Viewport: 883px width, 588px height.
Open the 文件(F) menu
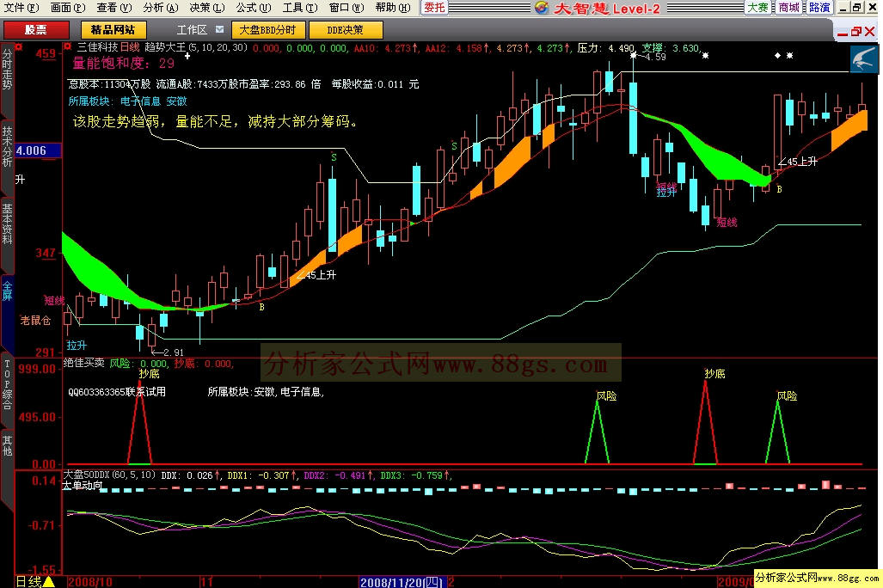click(21, 8)
